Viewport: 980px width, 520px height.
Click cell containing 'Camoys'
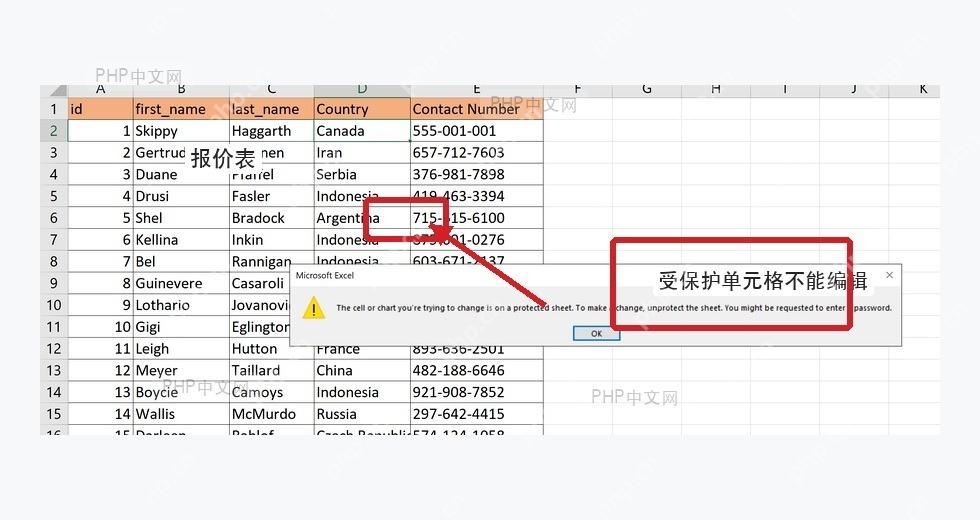(x=271, y=392)
